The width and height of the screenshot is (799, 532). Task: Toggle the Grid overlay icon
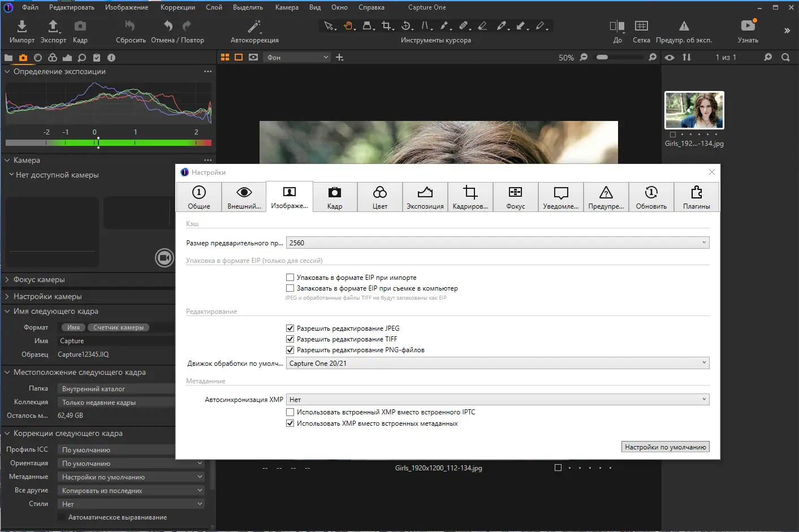tap(641, 27)
